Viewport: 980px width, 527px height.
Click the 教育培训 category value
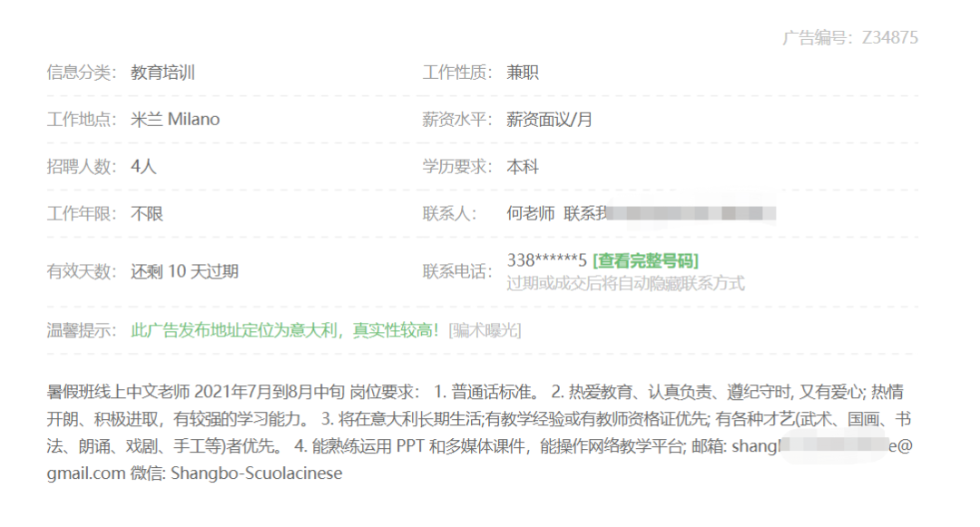click(x=162, y=73)
